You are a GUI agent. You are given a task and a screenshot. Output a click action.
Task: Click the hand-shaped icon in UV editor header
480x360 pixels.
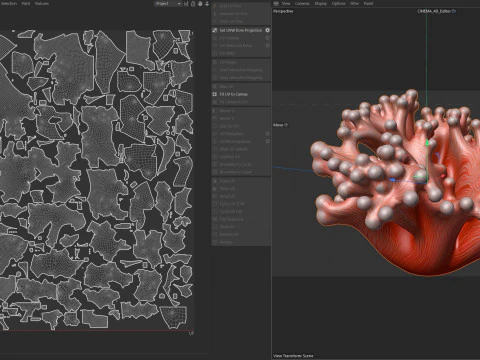[x=200, y=4]
